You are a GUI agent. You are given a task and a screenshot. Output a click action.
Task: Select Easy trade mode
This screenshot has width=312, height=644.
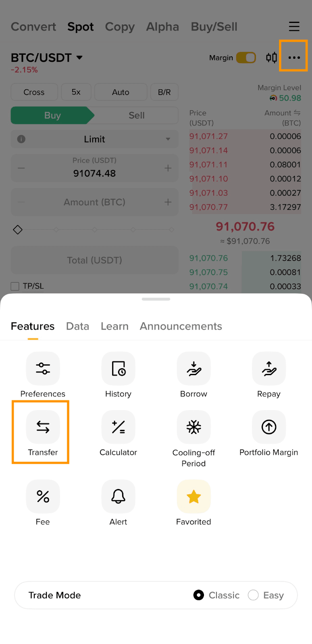coord(253,595)
